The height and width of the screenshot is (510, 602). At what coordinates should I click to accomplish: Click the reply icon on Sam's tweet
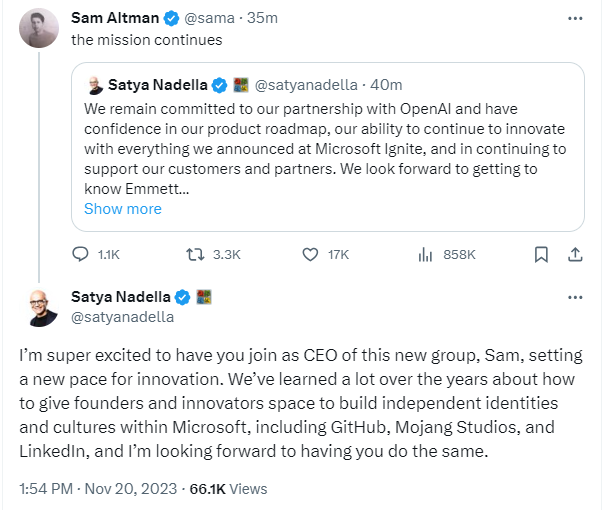83,255
